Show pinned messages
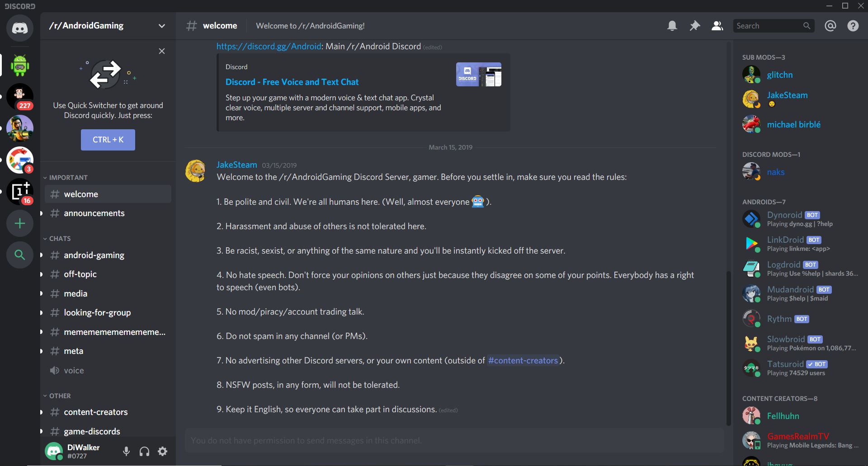Screen dimensions: 868x466 [x=695, y=26]
